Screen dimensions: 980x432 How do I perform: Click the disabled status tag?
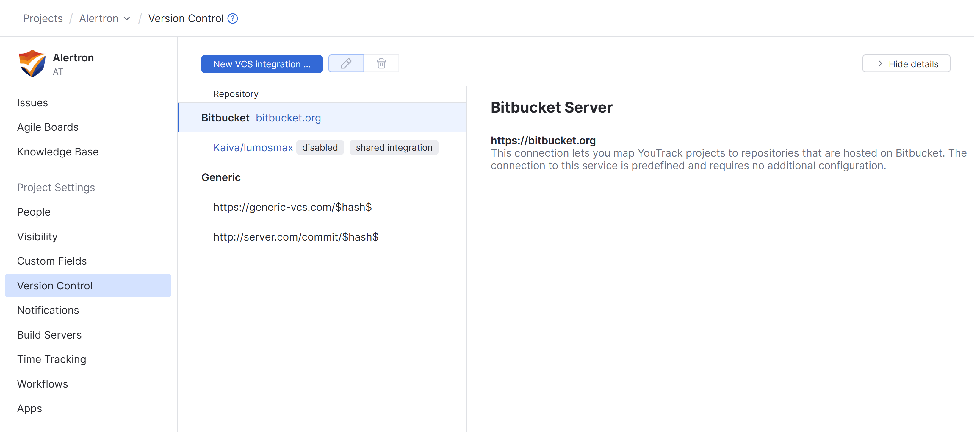click(320, 148)
